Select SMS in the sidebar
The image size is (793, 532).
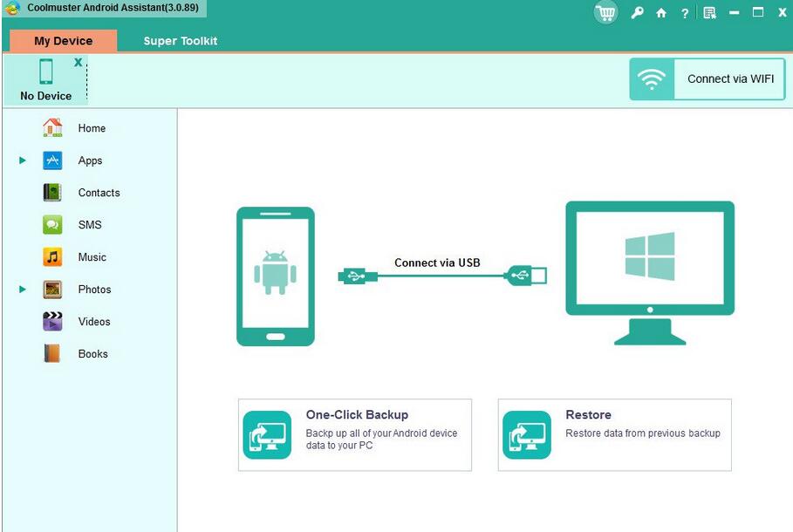90,224
